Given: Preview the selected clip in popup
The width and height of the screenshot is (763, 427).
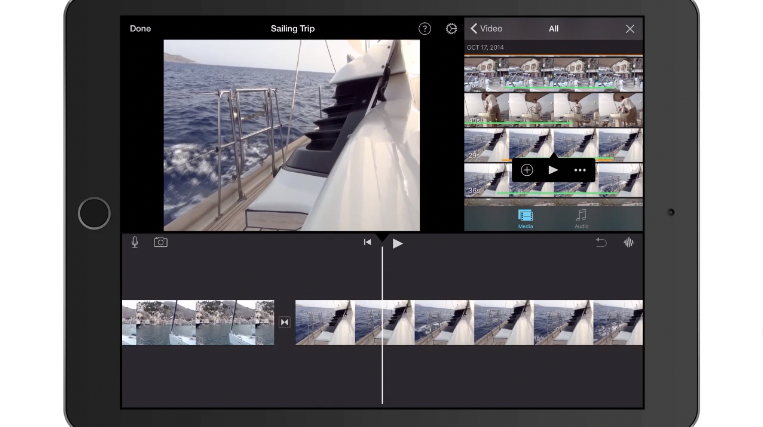Looking at the screenshot, I should tap(553, 170).
